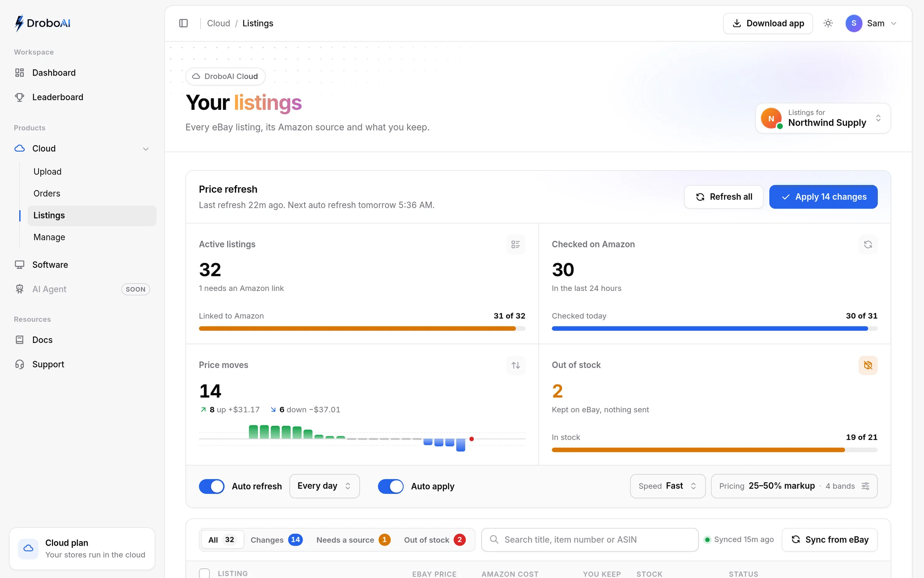Click the listings search field
The width and height of the screenshot is (924, 578).
(x=589, y=540)
